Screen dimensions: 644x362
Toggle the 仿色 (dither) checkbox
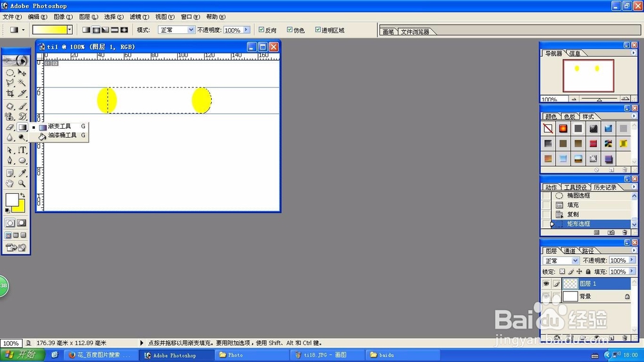(290, 30)
